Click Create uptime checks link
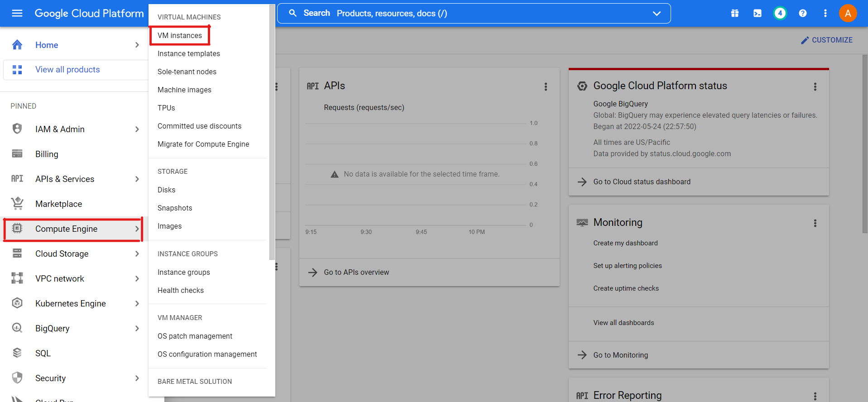The image size is (868, 402). click(x=626, y=288)
